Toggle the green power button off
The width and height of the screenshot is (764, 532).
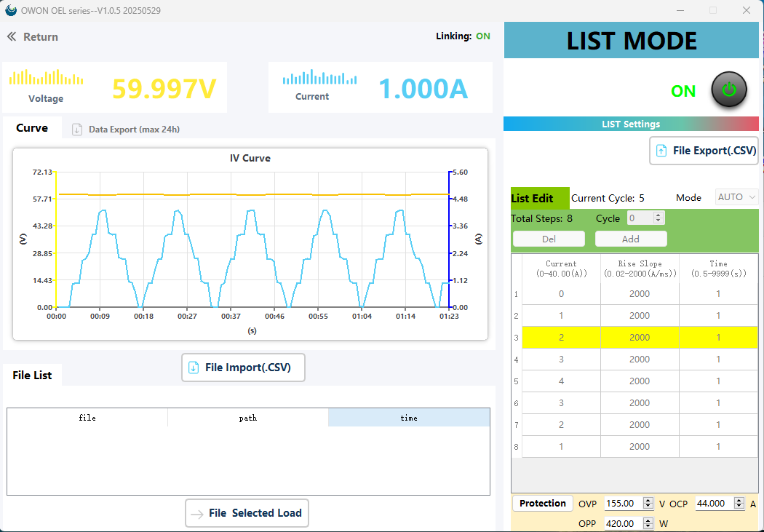[728, 90]
